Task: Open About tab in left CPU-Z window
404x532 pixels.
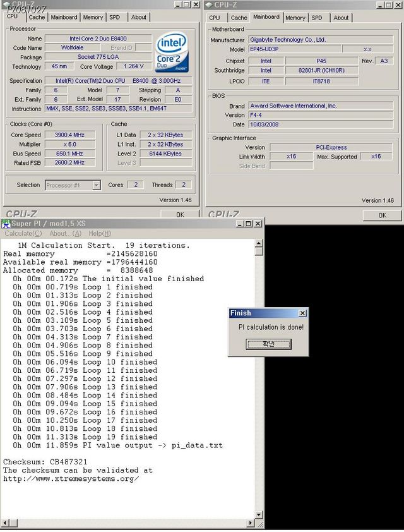Action: coord(139,17)
